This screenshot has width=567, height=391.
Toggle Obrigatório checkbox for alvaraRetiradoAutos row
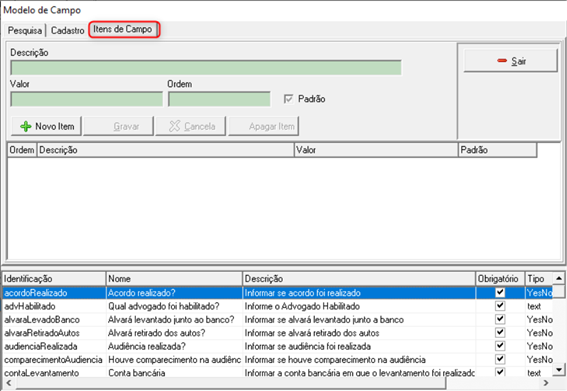(x=500, y=332)
